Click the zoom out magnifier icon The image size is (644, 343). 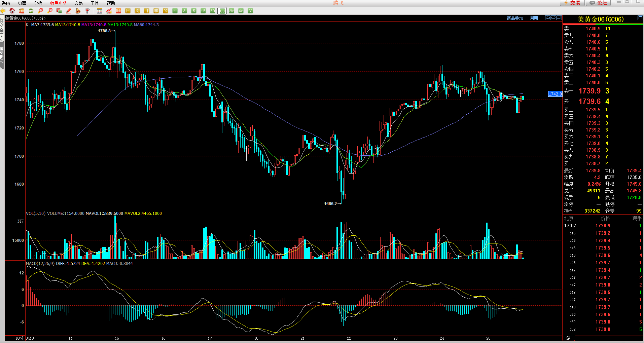click(50, 11)
